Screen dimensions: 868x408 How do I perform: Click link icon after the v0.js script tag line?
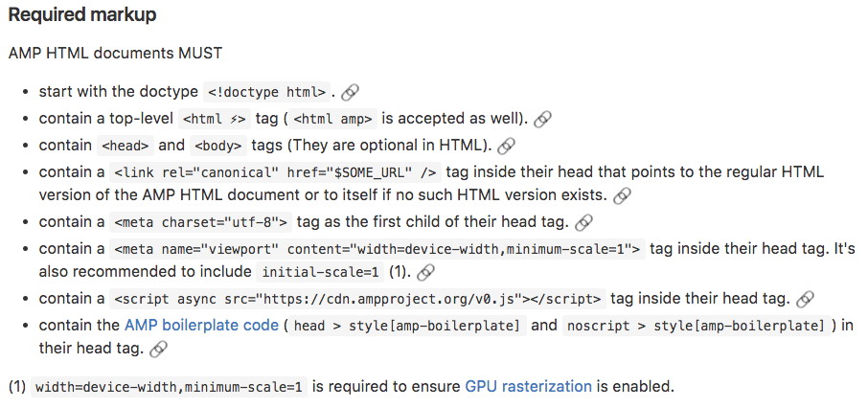805,299
